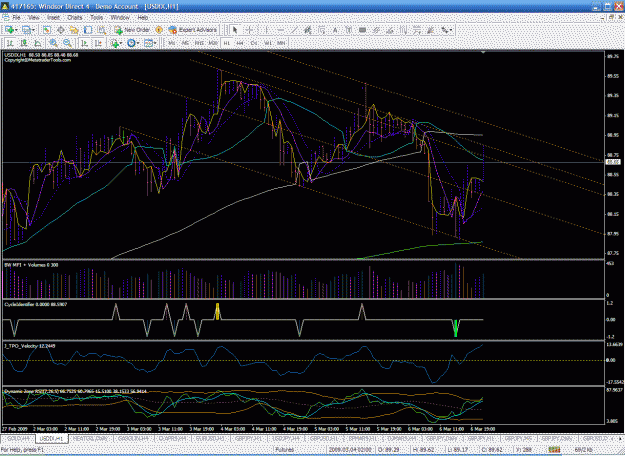
Task: Click the Zoom Out magnifier icon
Action: 67,43
